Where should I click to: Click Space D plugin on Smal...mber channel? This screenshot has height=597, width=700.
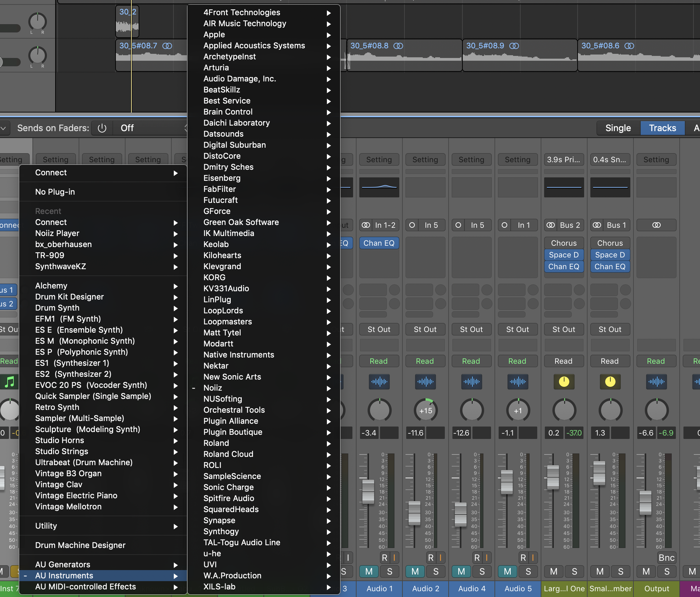point(610,255)
